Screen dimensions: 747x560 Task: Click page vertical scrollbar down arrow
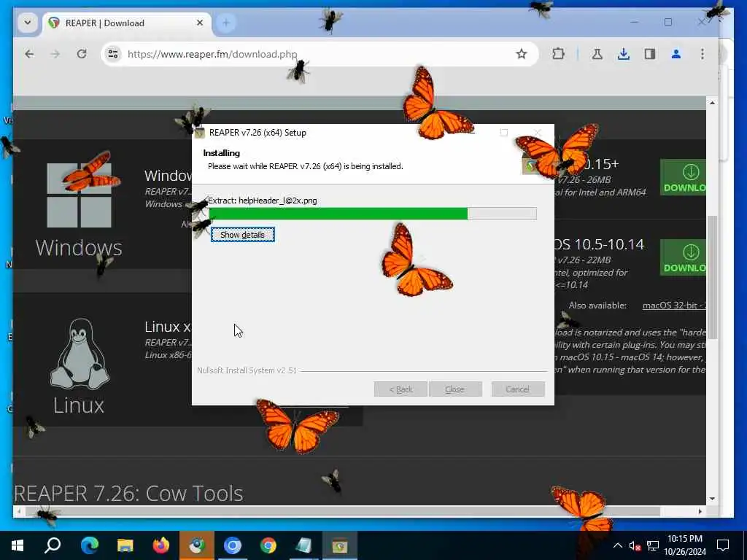click(x=712, y=499)
